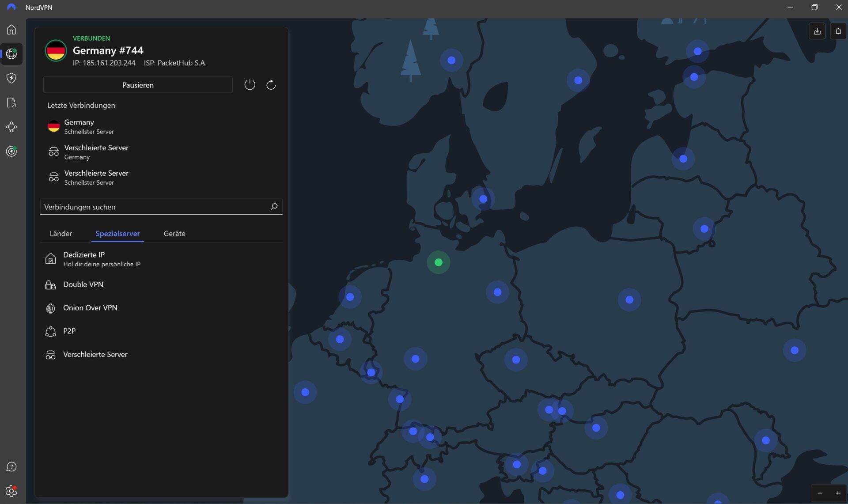Click the Verschleierte Server icon in the Spezialserver list
This screenshot has height=504, width=848.
(51, 355)
